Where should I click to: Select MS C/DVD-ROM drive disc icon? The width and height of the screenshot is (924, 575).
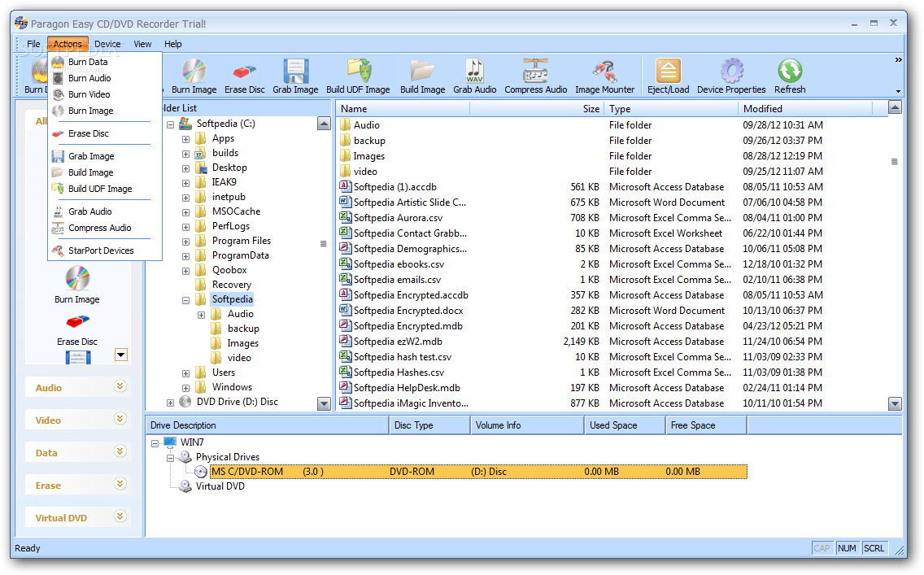pyautogui.click(x=200, y=472)
